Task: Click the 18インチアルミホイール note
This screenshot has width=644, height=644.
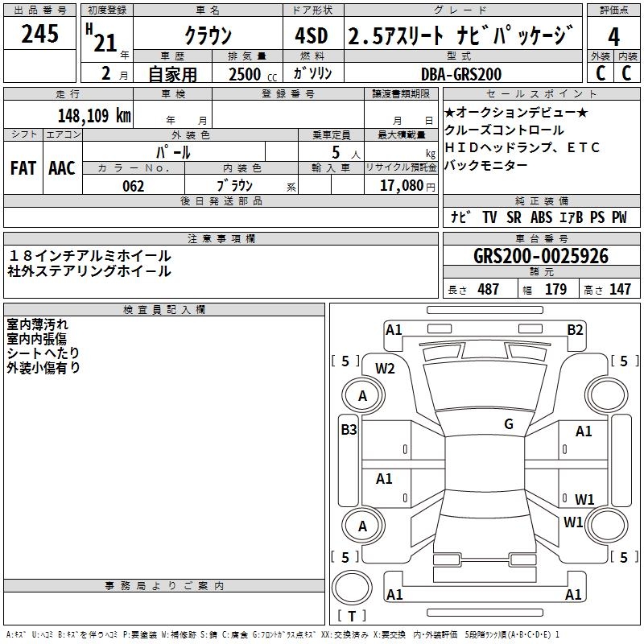Action: [x=89, y=256]
